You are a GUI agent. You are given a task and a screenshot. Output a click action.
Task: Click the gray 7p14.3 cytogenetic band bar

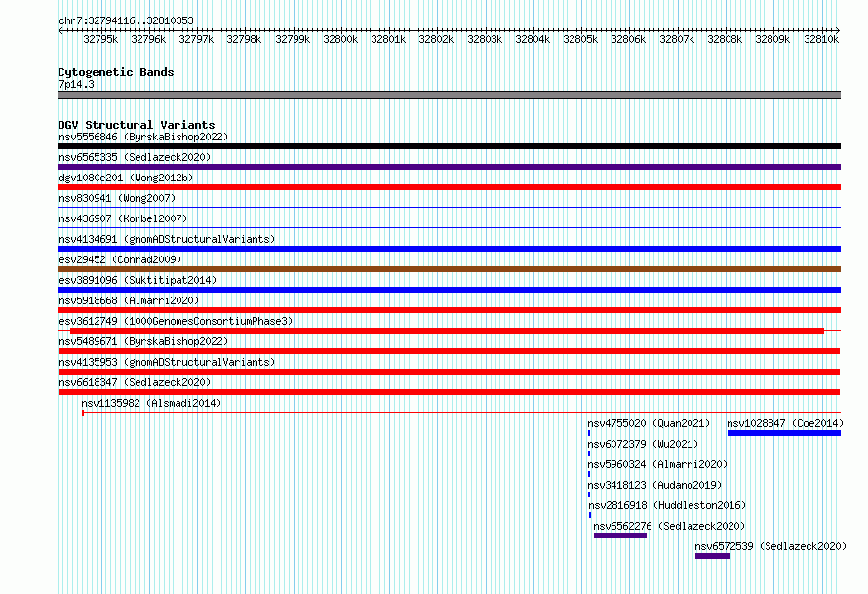449,95
